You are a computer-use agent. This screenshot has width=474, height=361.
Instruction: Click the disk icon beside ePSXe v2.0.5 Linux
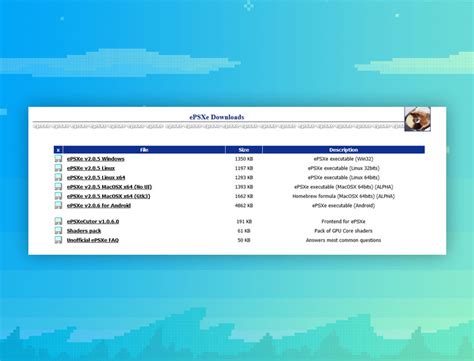click(x=58, y=168)
